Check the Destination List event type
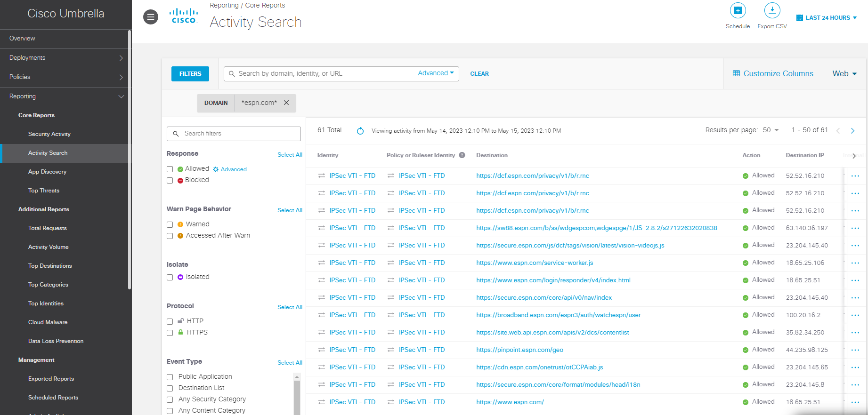 (170, 389)
